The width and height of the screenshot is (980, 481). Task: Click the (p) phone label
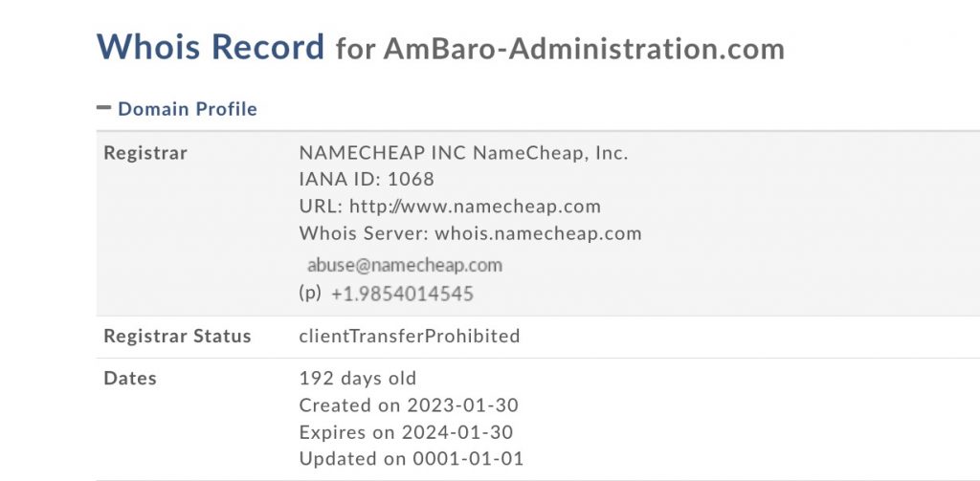pos(310,294)
